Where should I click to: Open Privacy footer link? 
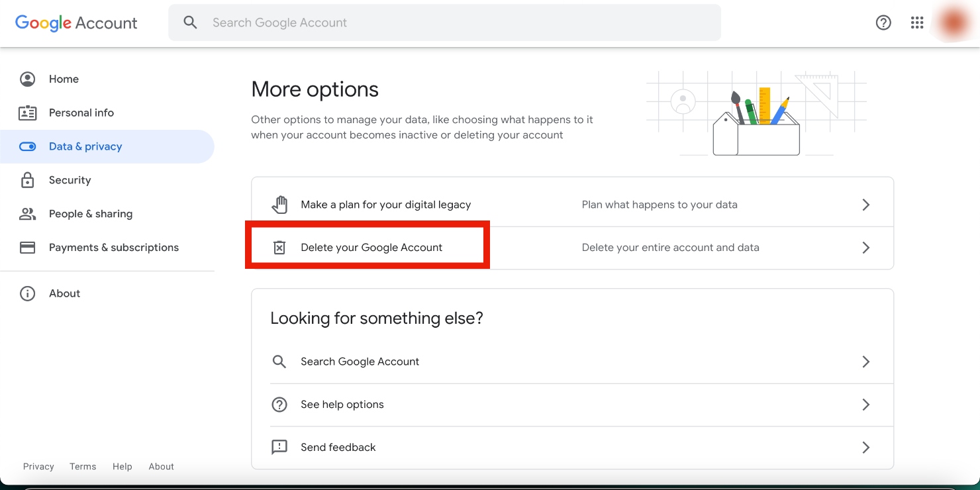pos(38,466)
